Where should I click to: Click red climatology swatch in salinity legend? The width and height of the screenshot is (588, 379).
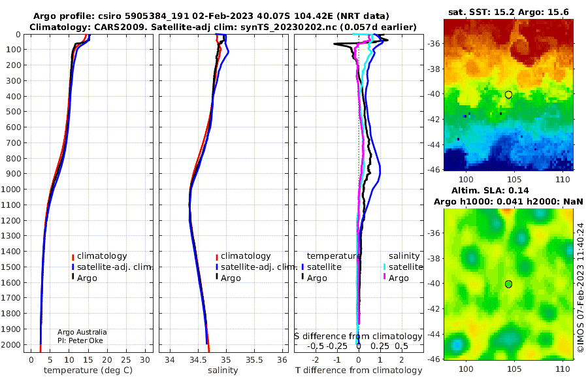coord(217,257)
